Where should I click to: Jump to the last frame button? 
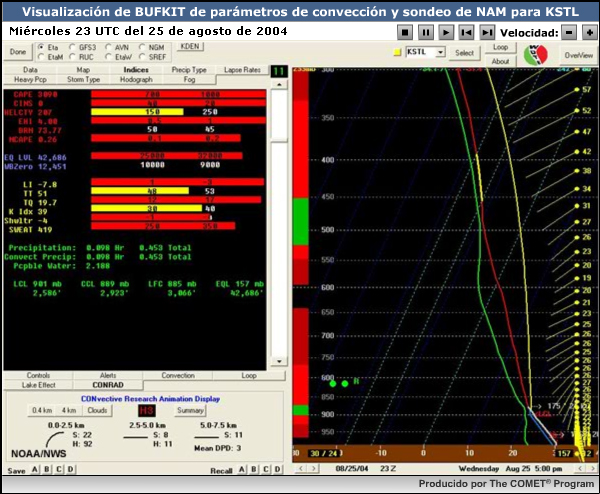487,33
